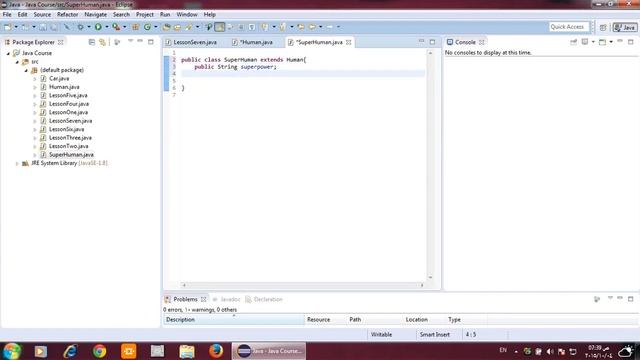Viewport: 640px width, 360px height.
Task: Open the Window menu
Action: coord(187,14)
